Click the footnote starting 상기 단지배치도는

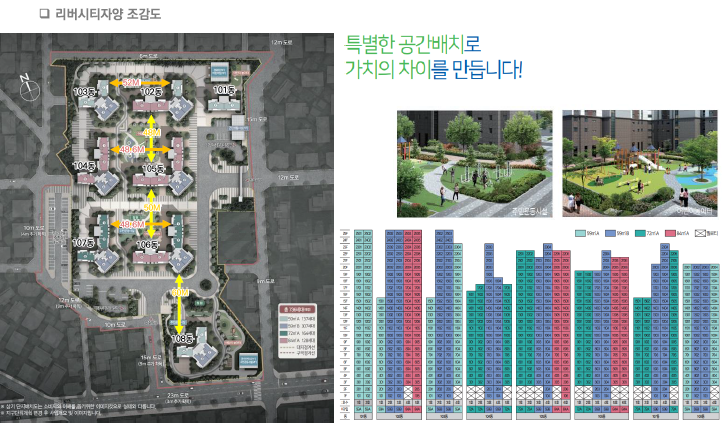tap(78, 407)
